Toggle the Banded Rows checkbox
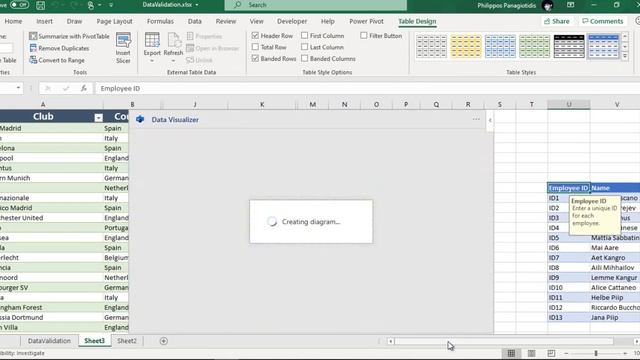640x360 pixels. 256,58
